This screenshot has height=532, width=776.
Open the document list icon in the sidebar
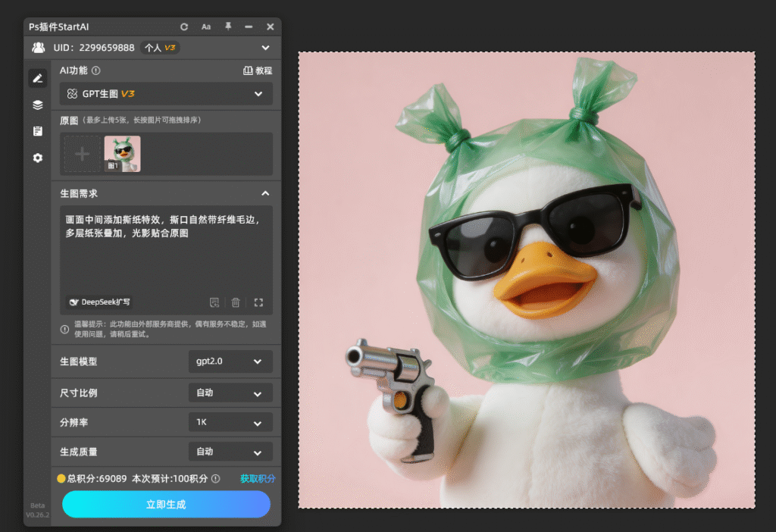38,131
